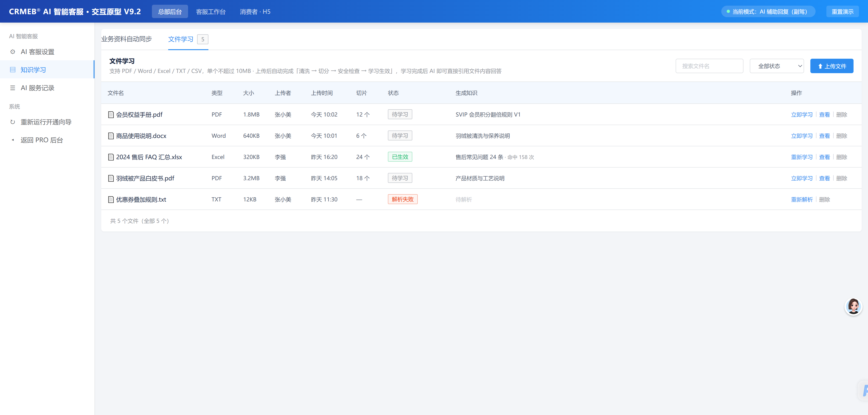Click the list icon beside AI 服务记录
Image resolution: width=868 pixels, height=415 pixels.
coord(12,88)
